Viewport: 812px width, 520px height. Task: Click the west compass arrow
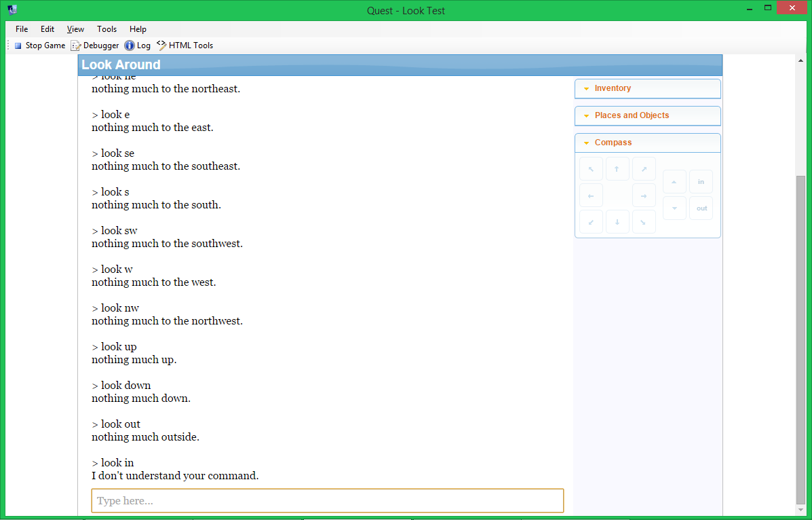[591, 196]
